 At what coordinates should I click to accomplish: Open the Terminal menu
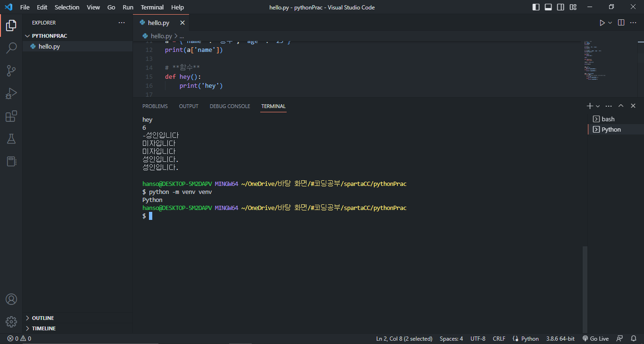152,7
